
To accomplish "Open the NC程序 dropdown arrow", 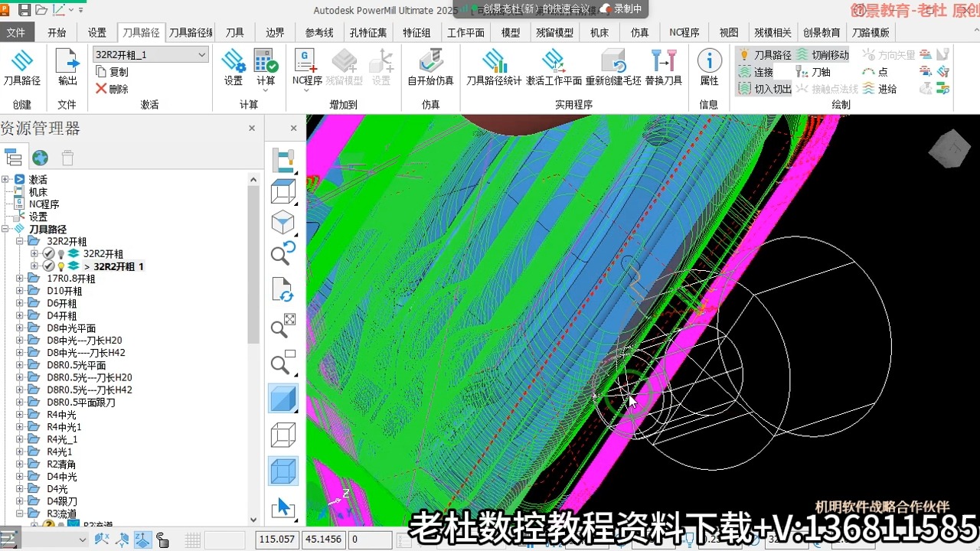I will 306,91.
